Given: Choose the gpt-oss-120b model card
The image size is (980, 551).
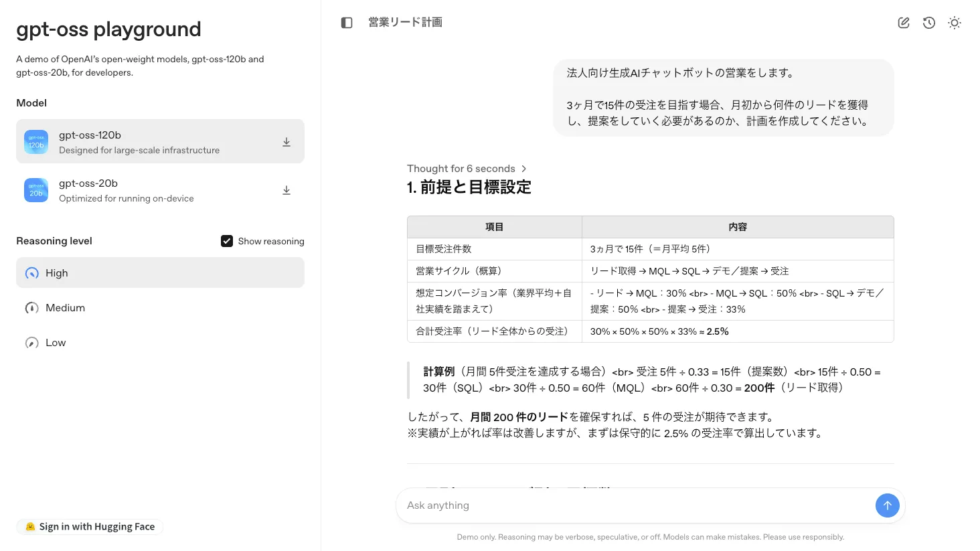Looking at the screenshot, I should point(160,141).
